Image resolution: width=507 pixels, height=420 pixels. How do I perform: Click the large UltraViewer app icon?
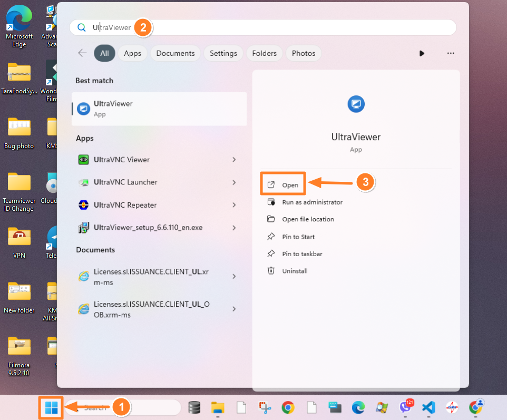tap(356, 104)
